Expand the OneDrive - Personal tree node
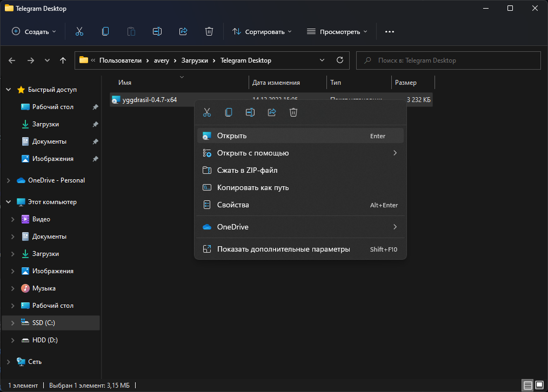The width and height of the screenshot is (548, 392). point(9,180)
